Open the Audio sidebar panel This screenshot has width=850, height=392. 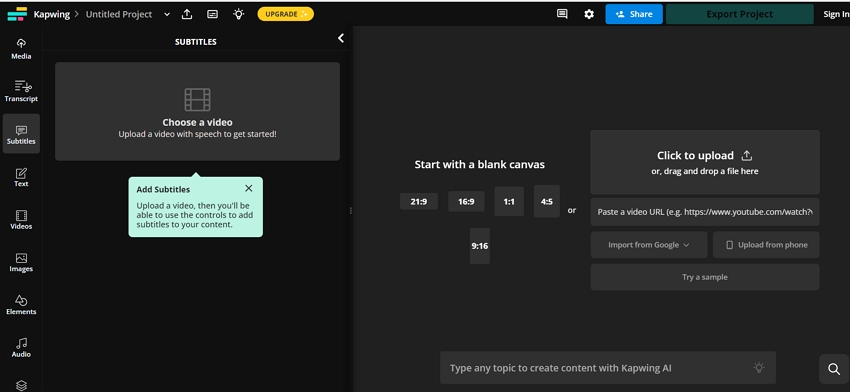21,347
